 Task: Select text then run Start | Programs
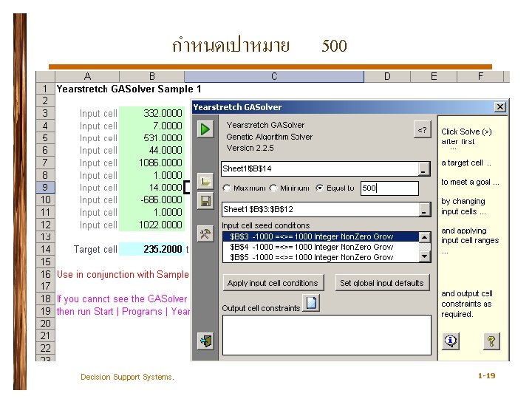109,312
